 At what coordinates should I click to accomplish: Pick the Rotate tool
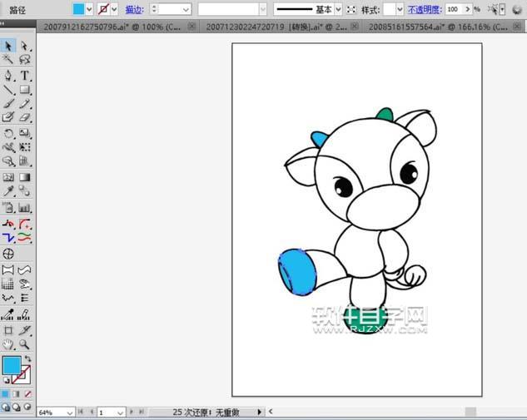(8, 133)
